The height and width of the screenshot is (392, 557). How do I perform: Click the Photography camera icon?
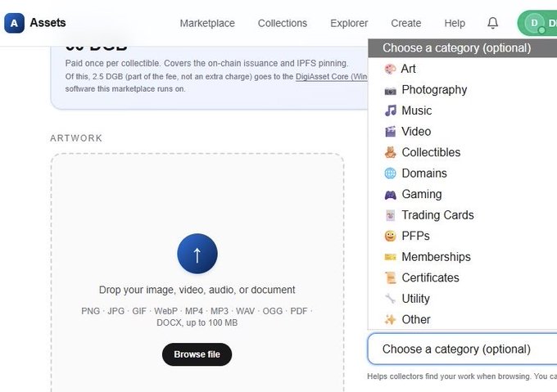coord(390,90)
